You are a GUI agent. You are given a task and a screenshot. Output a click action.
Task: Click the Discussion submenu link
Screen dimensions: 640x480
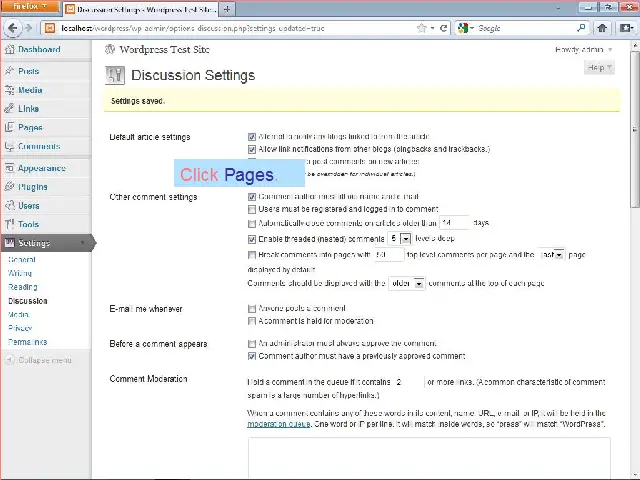coord(28,301)
